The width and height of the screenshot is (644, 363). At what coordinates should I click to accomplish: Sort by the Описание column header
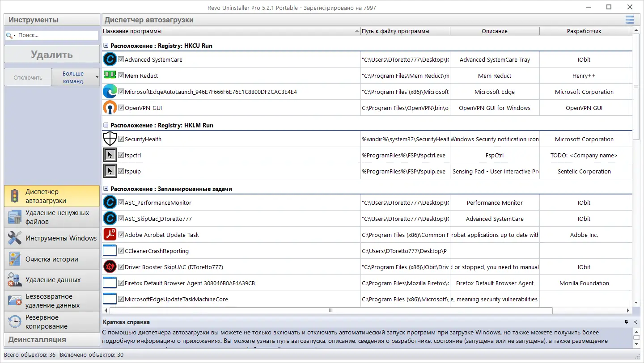[495, 31]
